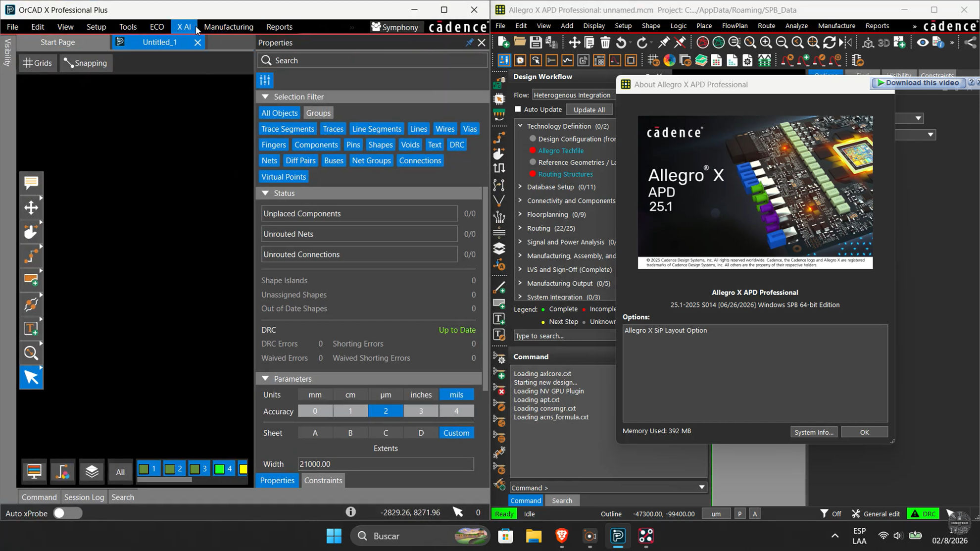The width and height of the screenshot is (980, 551).
Task: Open the layers stack icon in OrCAD
Action: point(92,471)
